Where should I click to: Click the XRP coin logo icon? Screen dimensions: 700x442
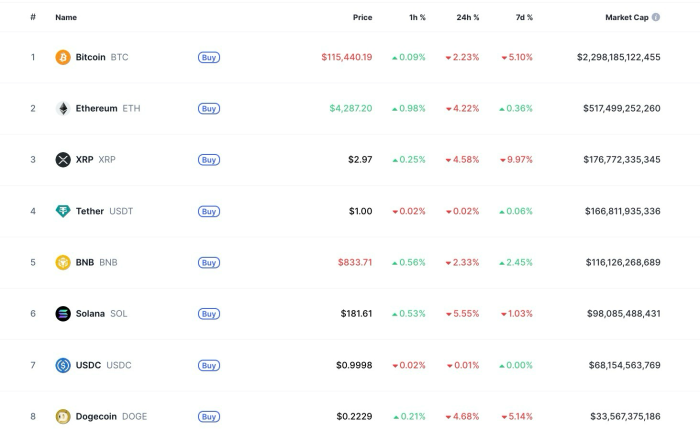(63, 160)
